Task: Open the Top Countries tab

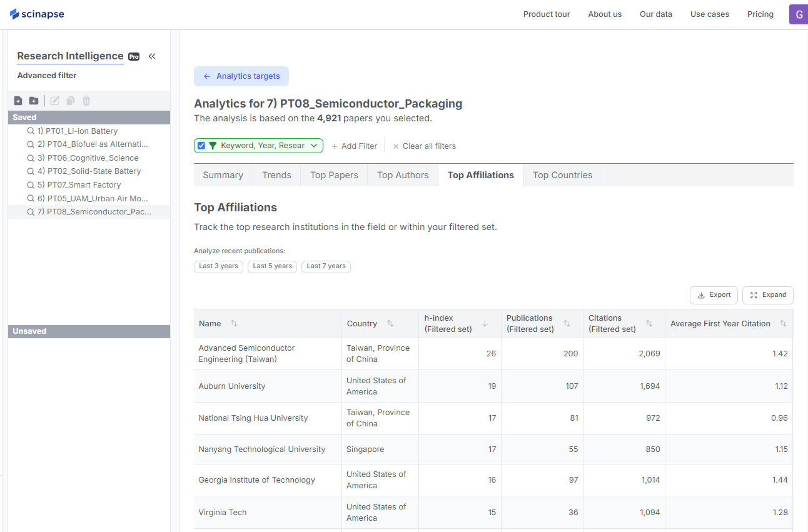Action: 562,175
